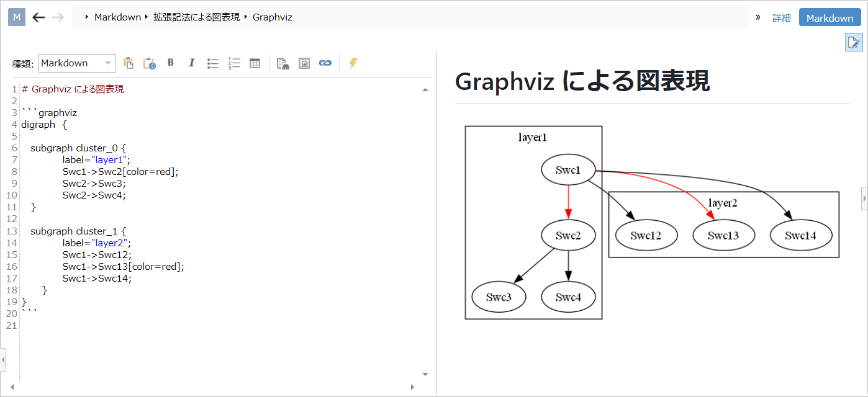The image size is (868, 397).
Task: Click the paste as web content icon
Action: point(150,63)
